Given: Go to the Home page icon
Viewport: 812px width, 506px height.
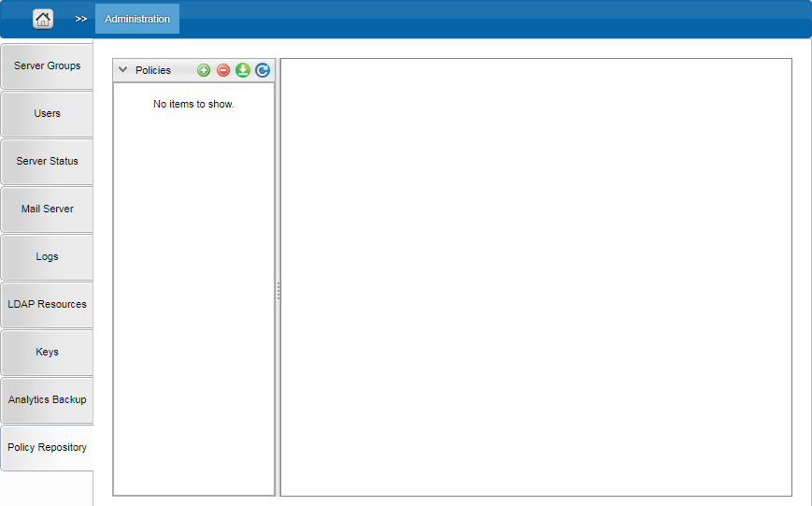Looking at the screenshot, I should point(43,20).
